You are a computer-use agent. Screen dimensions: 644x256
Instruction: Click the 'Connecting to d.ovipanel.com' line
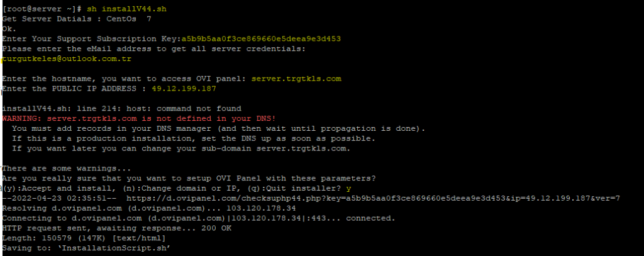click(x=199, y=218)
